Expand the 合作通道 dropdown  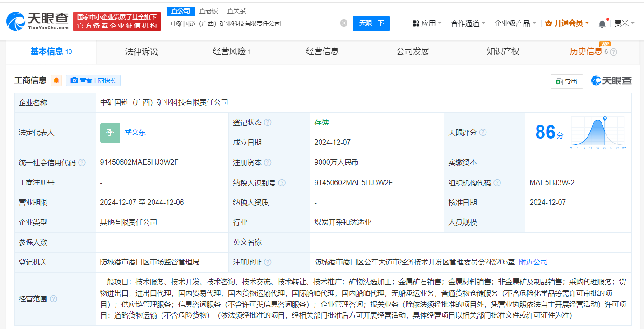point(468,23)
